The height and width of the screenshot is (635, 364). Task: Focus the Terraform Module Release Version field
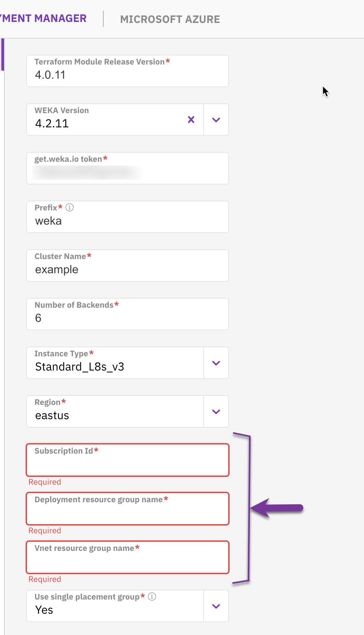(x=127, y=75)
